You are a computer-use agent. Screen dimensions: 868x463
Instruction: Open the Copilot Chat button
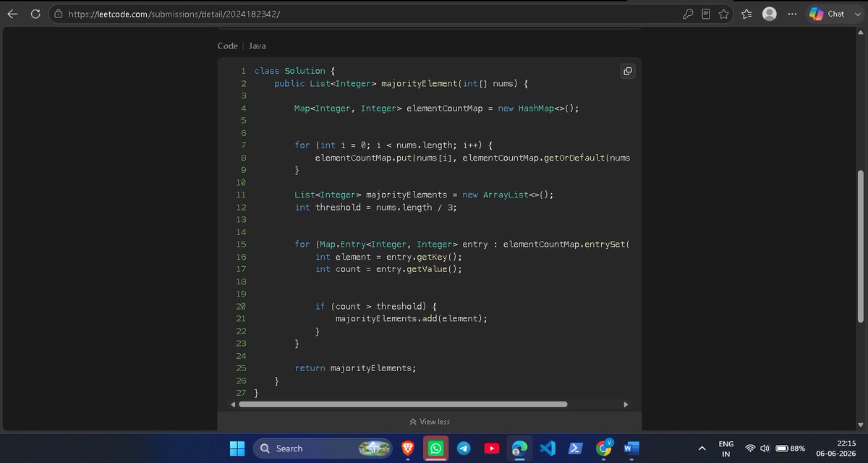pos(827,14)
